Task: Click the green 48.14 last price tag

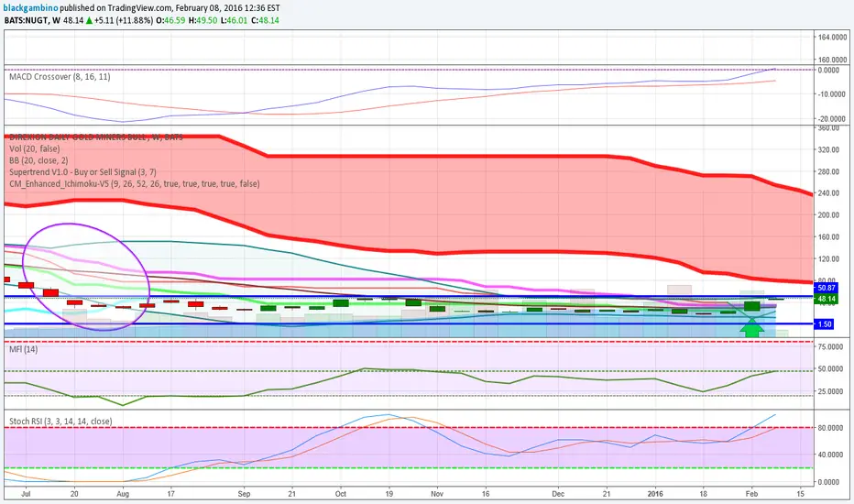Action: click(x=827, y=299)
